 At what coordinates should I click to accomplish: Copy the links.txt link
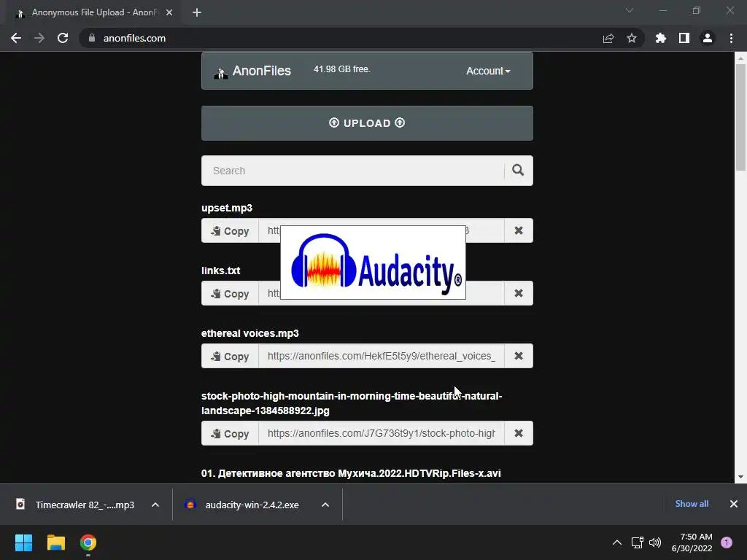pyautogui.click(x=230, y=293)
